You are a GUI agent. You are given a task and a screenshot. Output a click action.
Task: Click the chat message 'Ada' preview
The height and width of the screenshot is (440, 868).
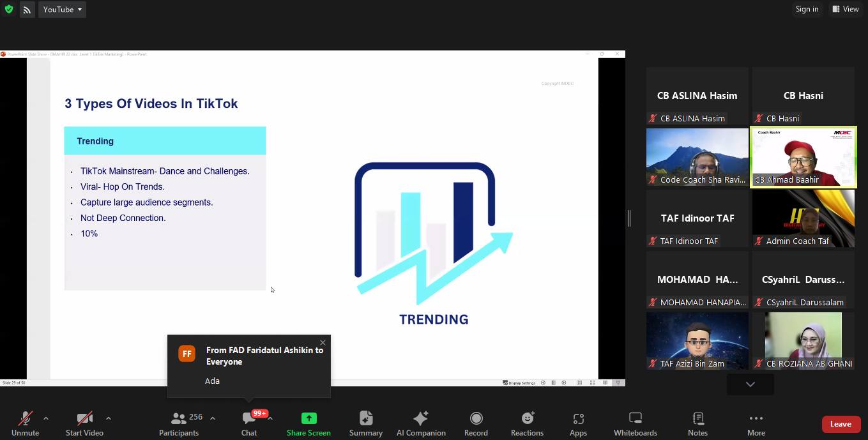(x=212, y=381)
